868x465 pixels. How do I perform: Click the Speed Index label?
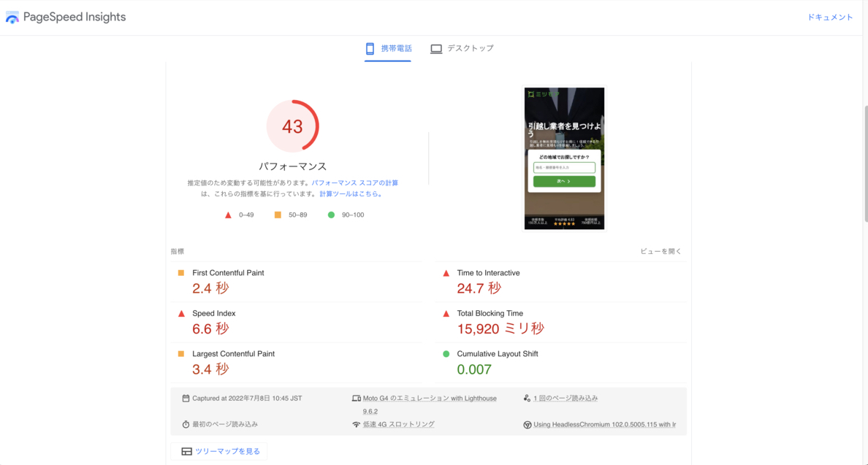[213, 313]
